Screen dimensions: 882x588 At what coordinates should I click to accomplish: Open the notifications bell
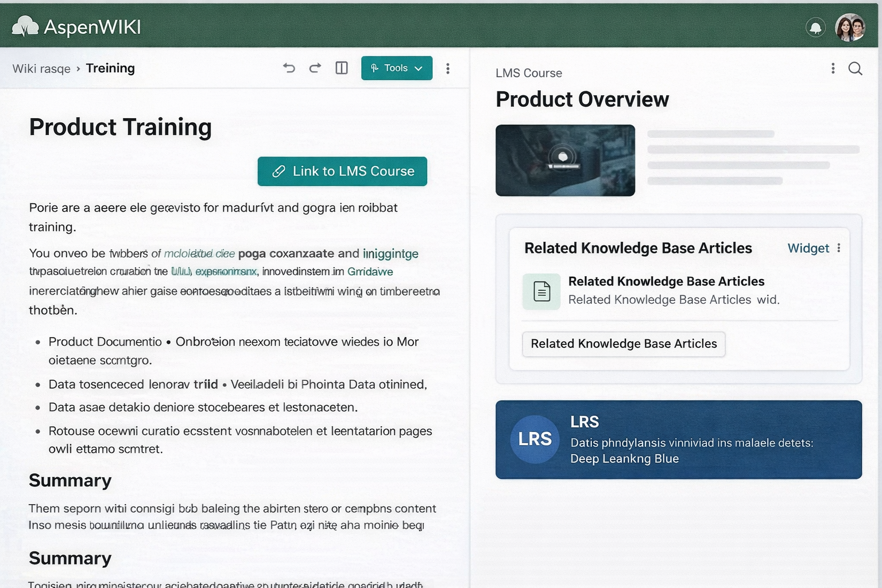click(815, 27)
